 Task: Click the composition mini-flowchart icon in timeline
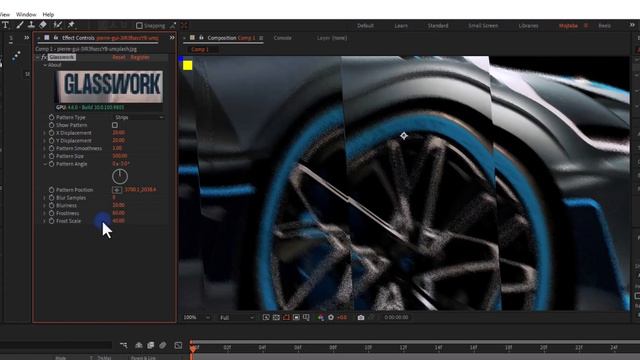(x=124, y=345)
